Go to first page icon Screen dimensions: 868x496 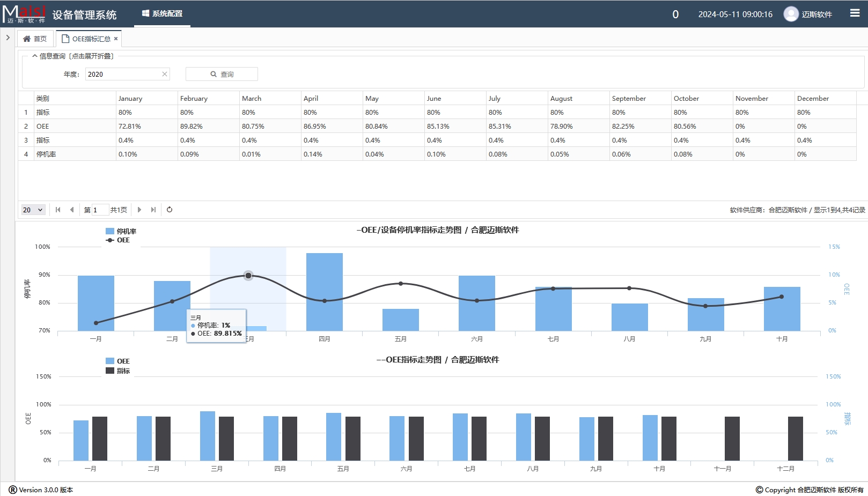tap(58, 210)
